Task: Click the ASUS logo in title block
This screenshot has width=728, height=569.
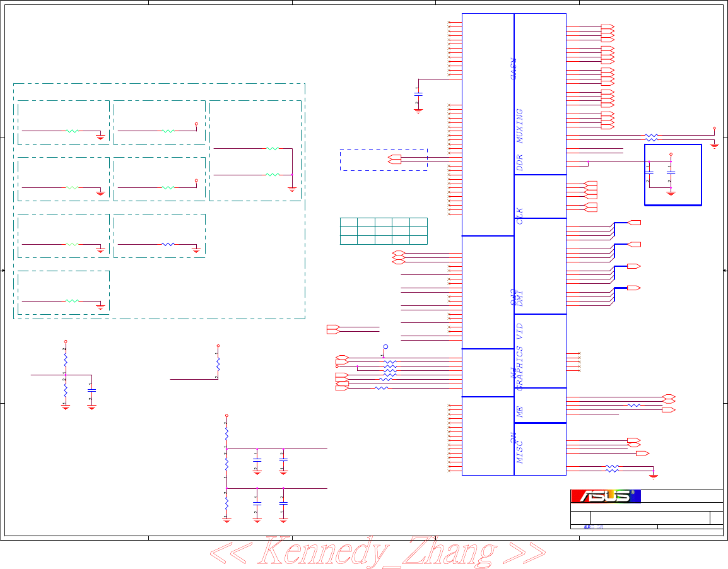Action: pyautogui.click(x=606, y=496)
